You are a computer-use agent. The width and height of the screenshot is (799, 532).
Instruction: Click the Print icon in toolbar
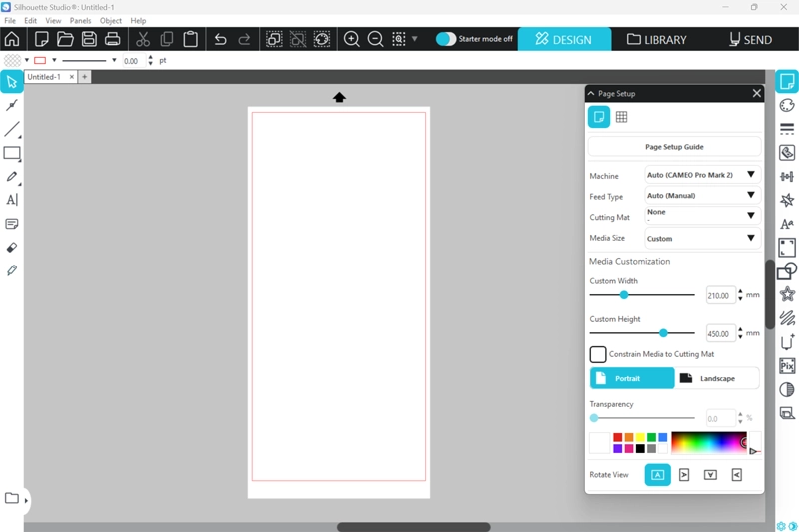pyautogui.click(x=113, y=40)
